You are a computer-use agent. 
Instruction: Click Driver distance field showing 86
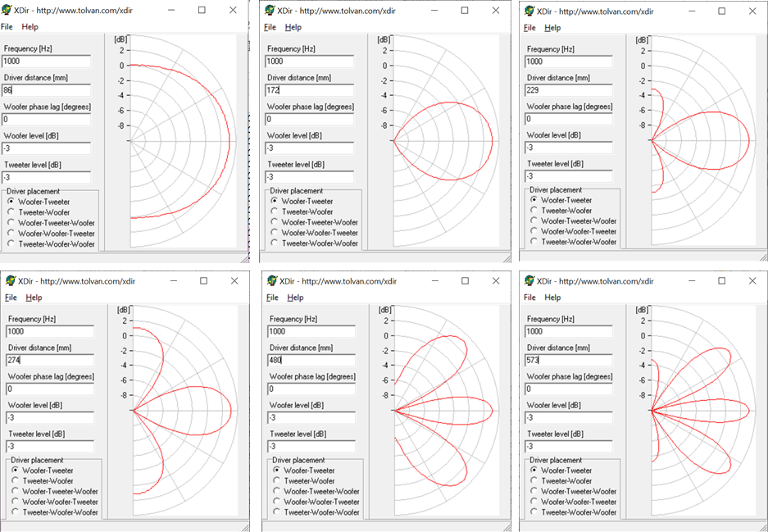click(x=47, y=90)
